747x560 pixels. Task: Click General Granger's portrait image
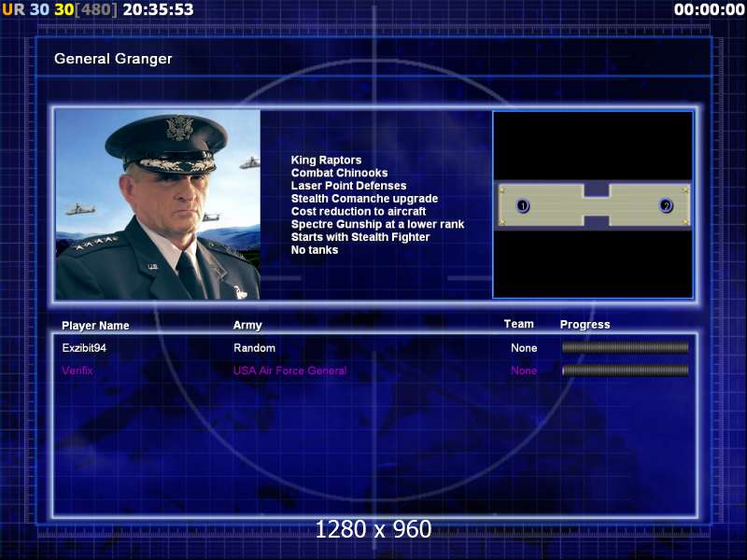[158, 204]
